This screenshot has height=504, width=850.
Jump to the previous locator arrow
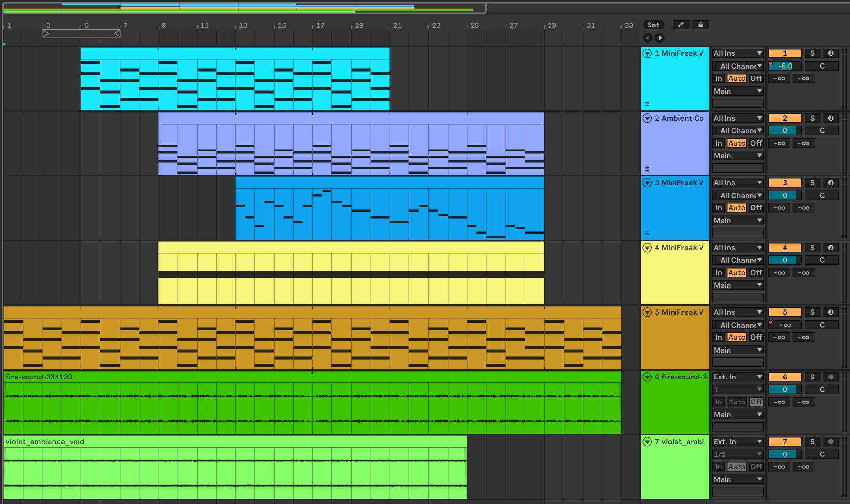click(x=648, y=38)
